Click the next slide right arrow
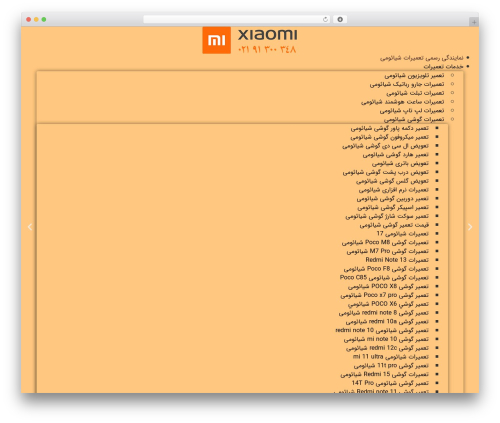The image size is (500, 423). tap(470, 227)
